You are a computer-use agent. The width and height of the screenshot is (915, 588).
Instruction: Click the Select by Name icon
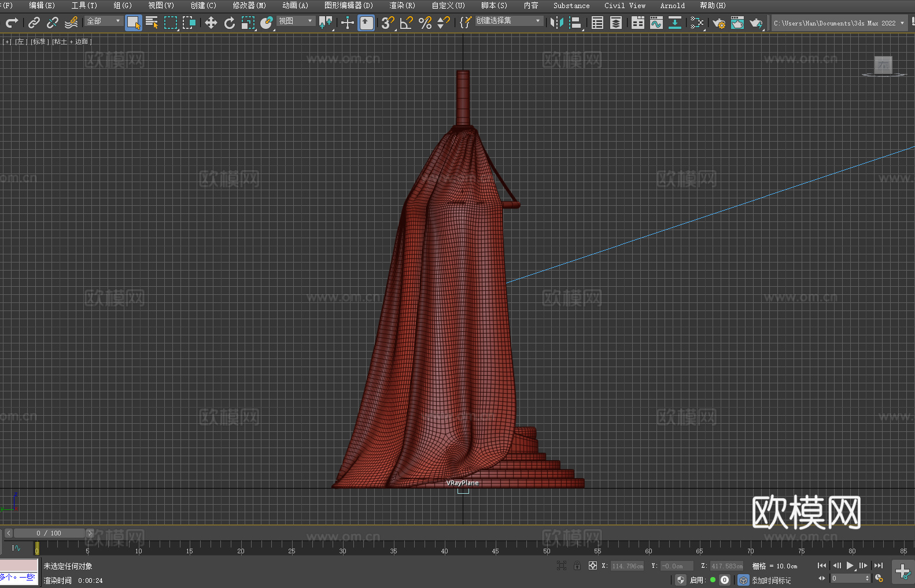[152, 23]
